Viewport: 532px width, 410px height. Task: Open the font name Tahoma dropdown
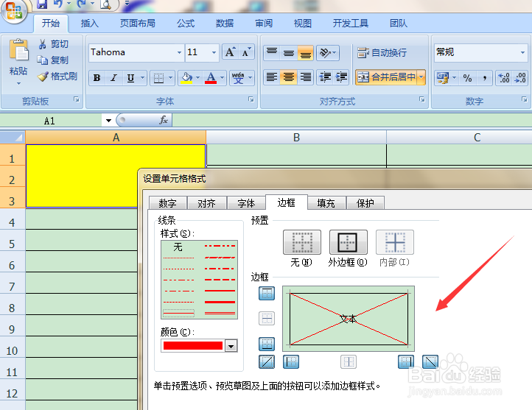pyautogui.click(x=179, y=52)
